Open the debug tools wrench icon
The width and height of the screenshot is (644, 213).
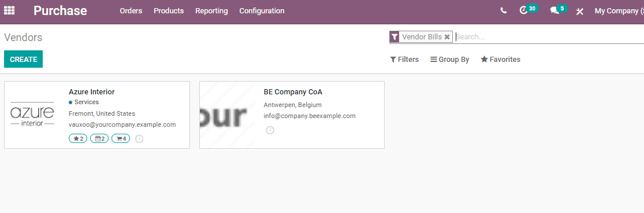tap(579, 11)
